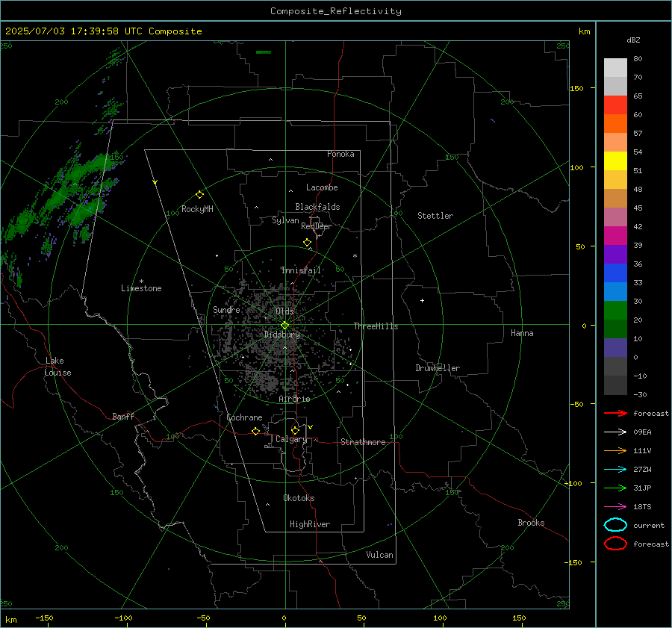672x628 pixels.
Task: Click the Blackfalds town label
Action: 317,207
